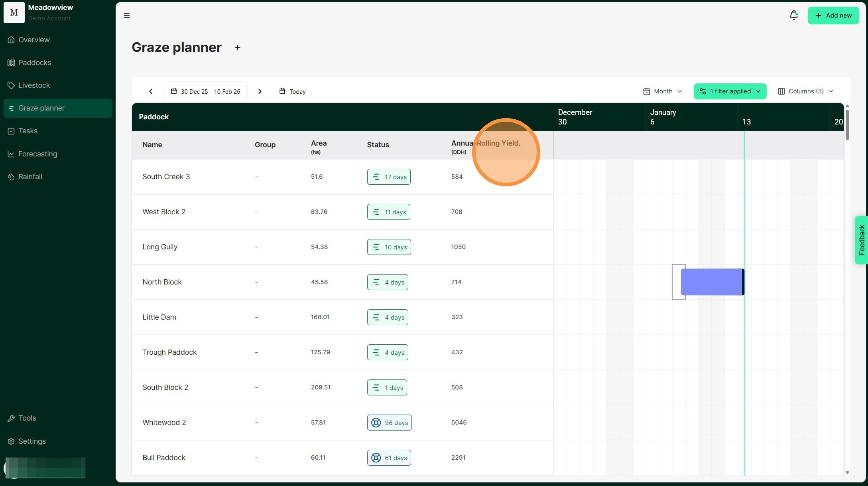Open the Paddocks sidebar item
The width and height of the screenshot is (868, 486).
pyautogui.click(x=34, y=63)
